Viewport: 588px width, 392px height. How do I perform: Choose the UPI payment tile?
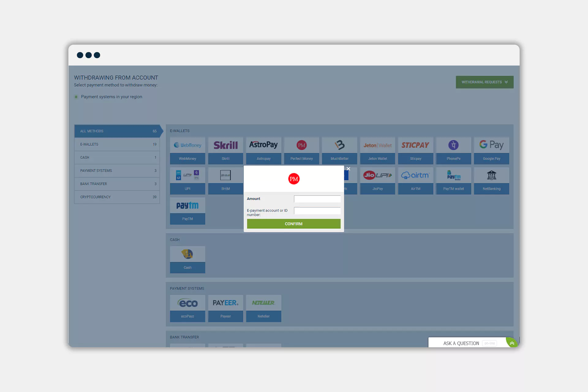(187, 181)
